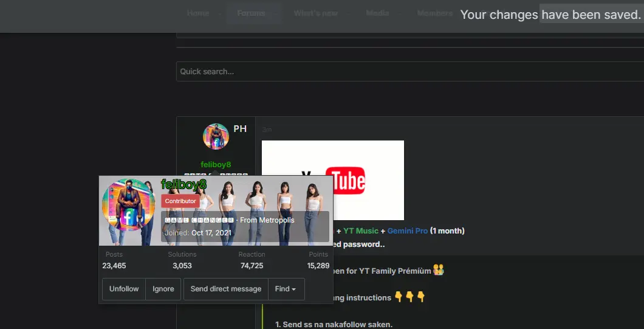The image size is (644, 329).
Task: Click the 'Your changes have been saved.' notice
Action: click(550, 15)
